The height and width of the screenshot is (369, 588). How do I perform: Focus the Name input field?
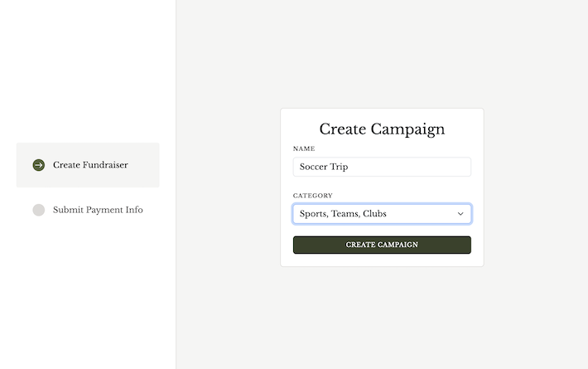tap(382, 167)
